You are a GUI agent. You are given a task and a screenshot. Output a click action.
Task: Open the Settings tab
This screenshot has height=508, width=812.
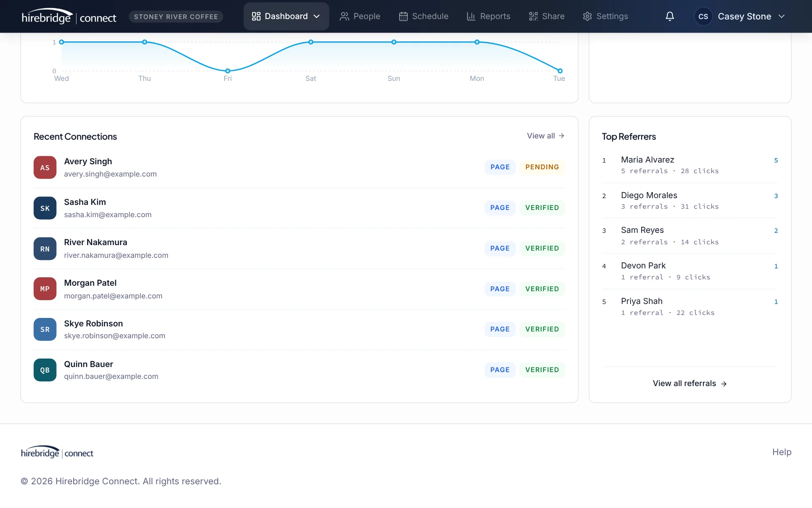605,17
